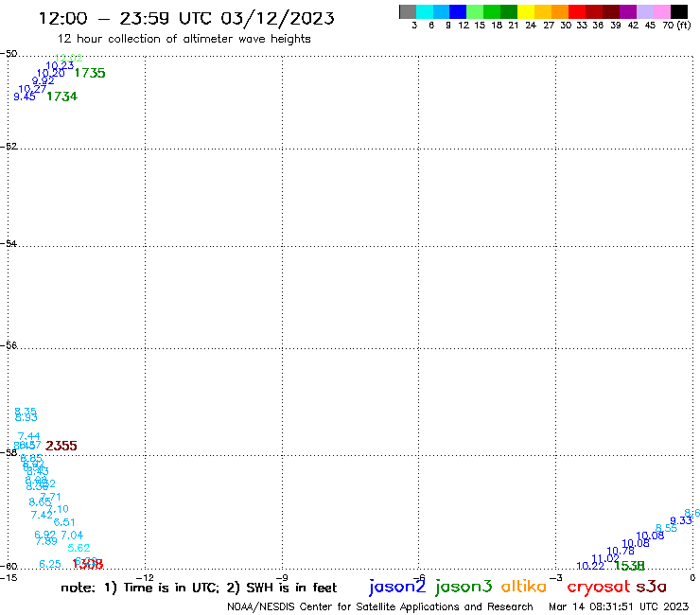Viewport: 700px width, 615px height.
Task: Click the wave height reading 8.35
Action: click(x=26, y=412)
